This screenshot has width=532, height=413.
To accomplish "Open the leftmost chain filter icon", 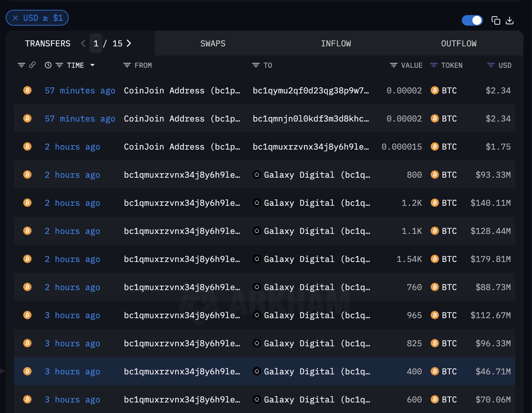I will [x=21, y=65].
